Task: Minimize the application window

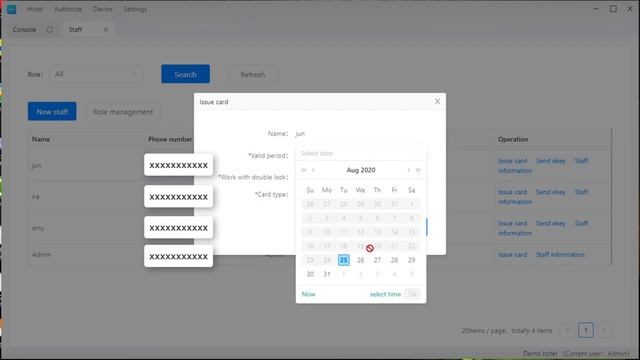Action: [x=596, y=9]
